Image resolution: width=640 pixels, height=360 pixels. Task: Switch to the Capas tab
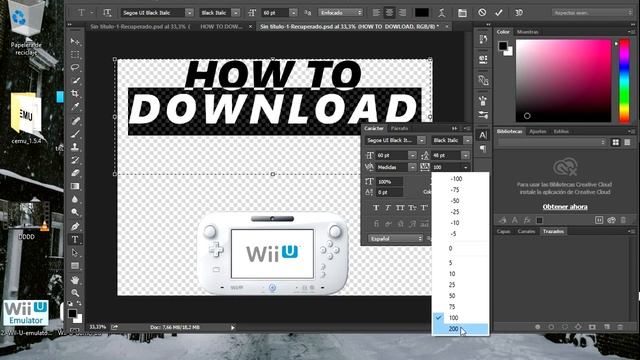tap(503, 231)
